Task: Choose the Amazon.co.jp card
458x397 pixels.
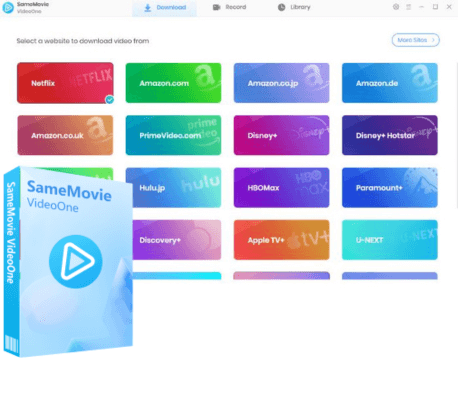Action: pos(281,83)
